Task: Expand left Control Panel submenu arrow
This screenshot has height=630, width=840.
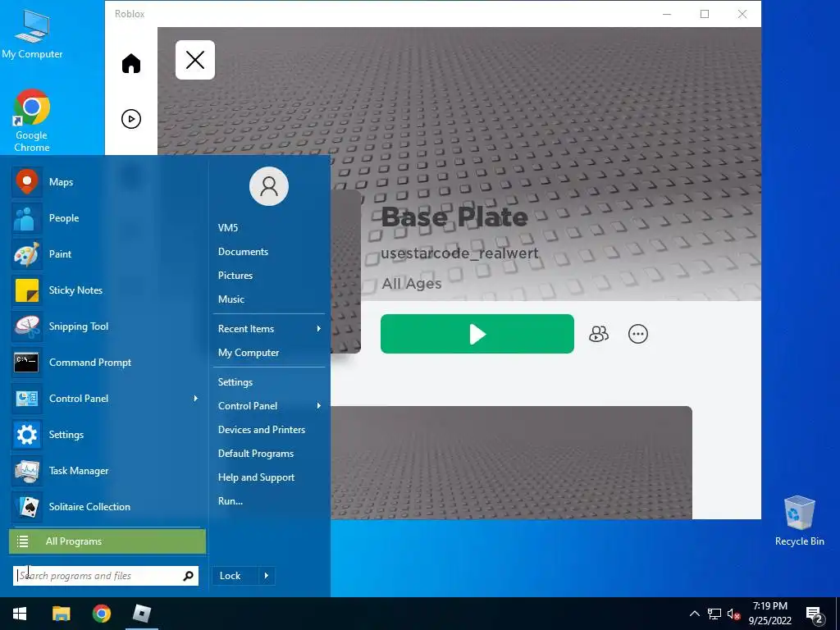Action: tap(195, 399)
